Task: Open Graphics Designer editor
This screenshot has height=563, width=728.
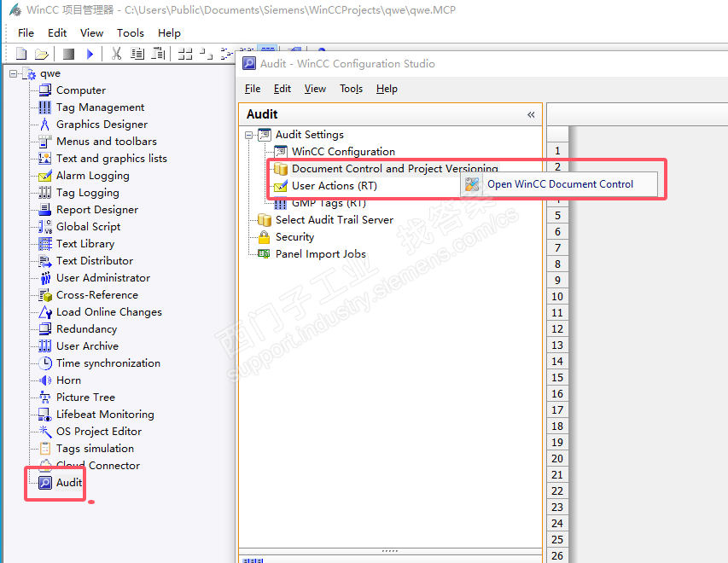Action: point(102,125)
